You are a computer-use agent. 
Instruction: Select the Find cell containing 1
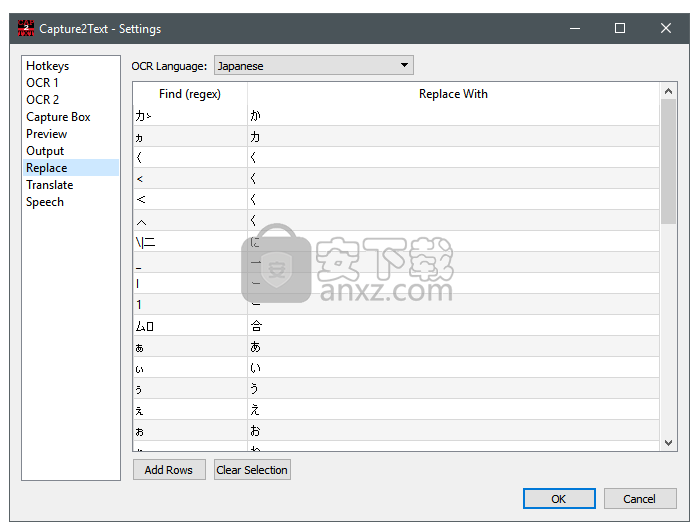click(x=190, y=305)
